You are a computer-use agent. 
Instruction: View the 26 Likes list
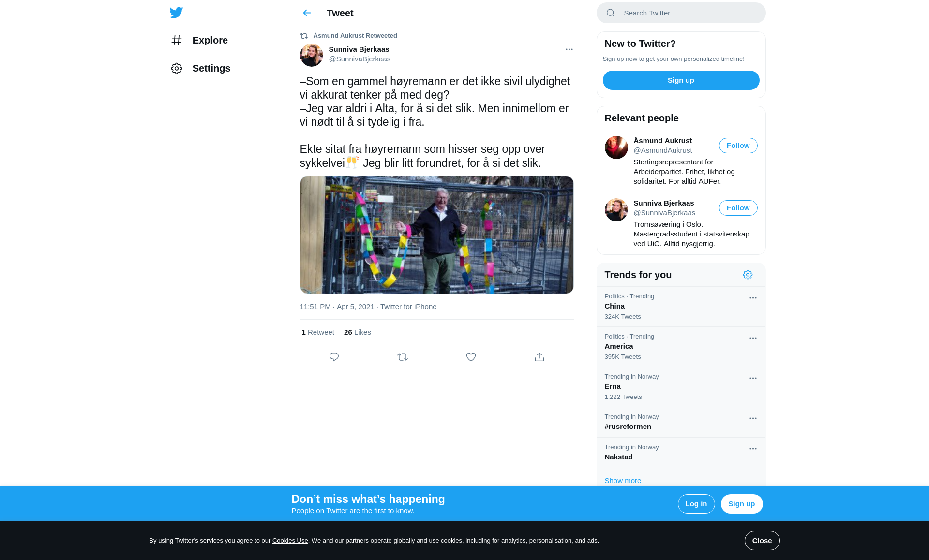(358, 332)
